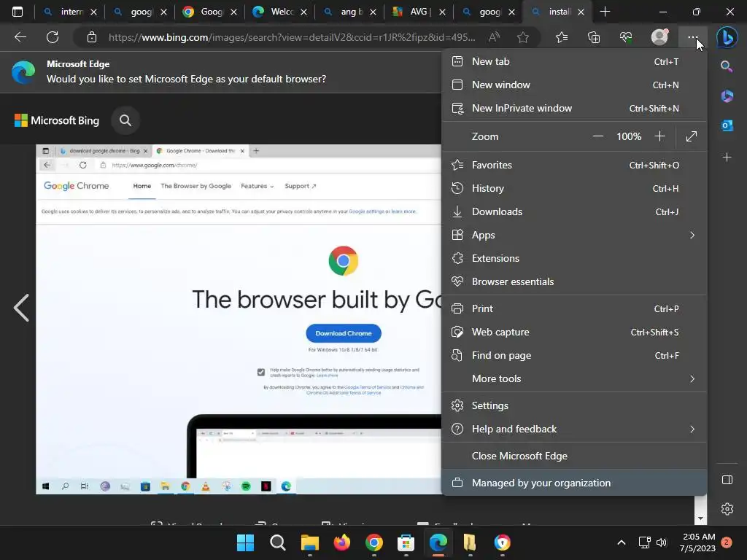Open Settings from the menu
This screenshot has width=747, height=560.
[x=574, y=405]
